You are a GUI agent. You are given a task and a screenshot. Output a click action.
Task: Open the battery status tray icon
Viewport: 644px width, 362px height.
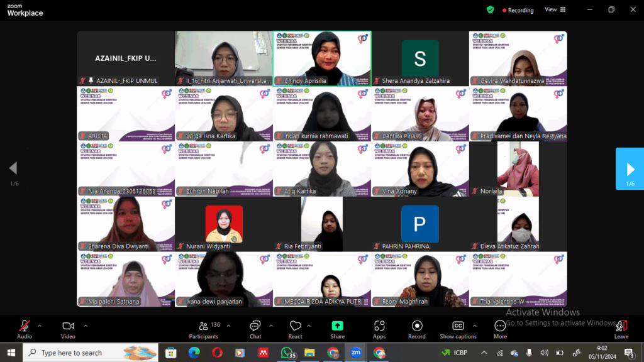pyautogui.click(x=559, y=353)
